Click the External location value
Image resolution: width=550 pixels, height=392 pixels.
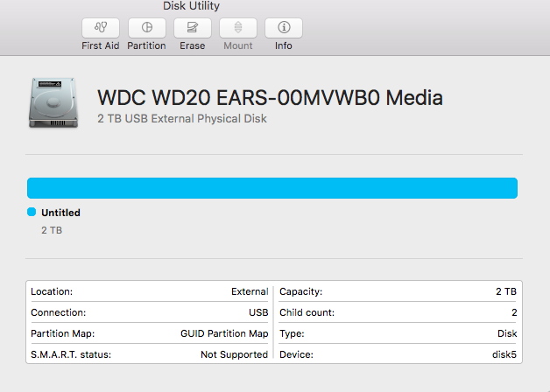coord(250,291)
